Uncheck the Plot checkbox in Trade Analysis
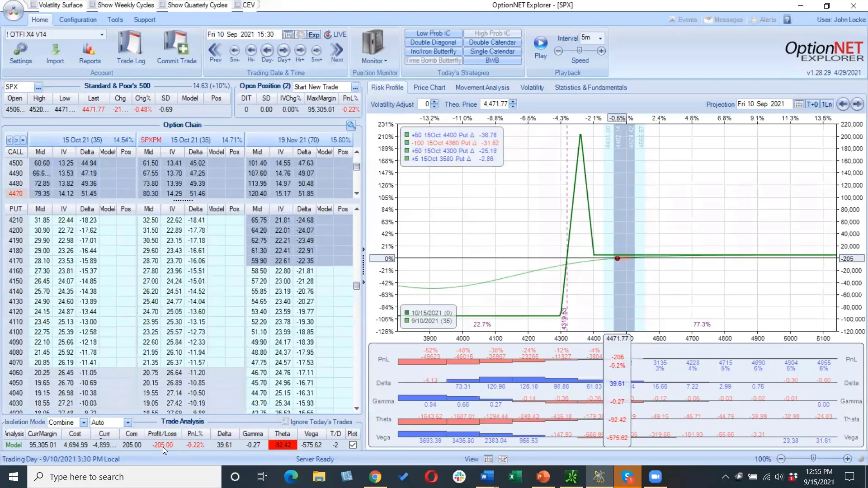This screenshot has height=488, width=868. click(x=353, y=445)
